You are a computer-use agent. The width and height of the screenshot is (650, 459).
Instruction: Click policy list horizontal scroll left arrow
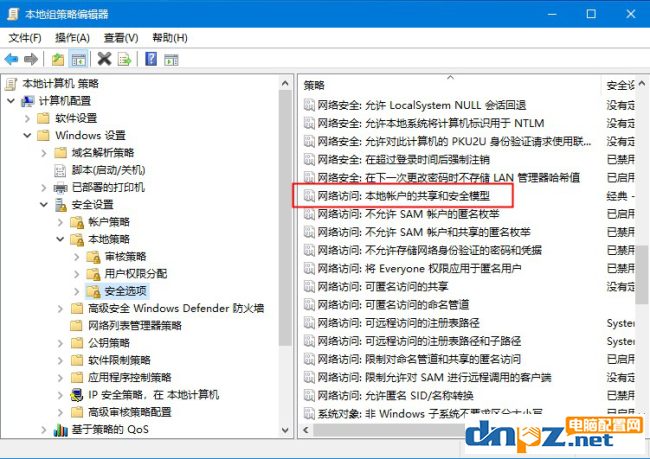(x=306, y=430)
